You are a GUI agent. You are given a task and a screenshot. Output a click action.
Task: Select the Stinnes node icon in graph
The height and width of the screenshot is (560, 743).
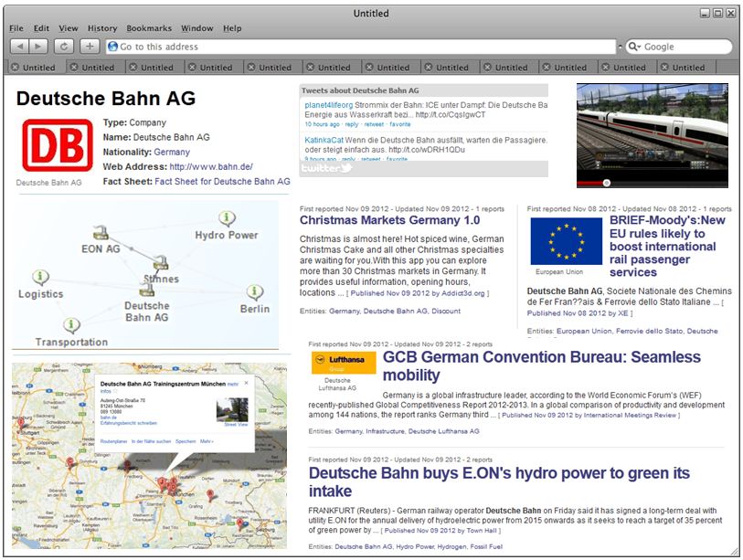click(161, 263)
